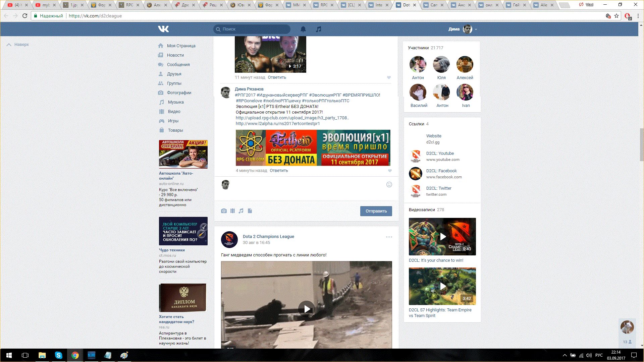Image resolution: width=644 pixels, height=362 pixels.
Task: Open member Василий's avatar
Action: point(418,92)
